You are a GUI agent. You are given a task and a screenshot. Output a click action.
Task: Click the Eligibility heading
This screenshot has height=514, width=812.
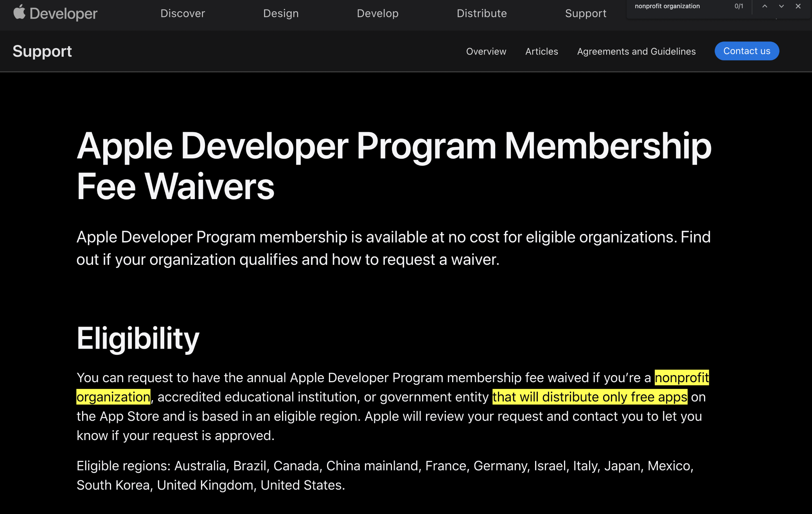coord(138,338)
